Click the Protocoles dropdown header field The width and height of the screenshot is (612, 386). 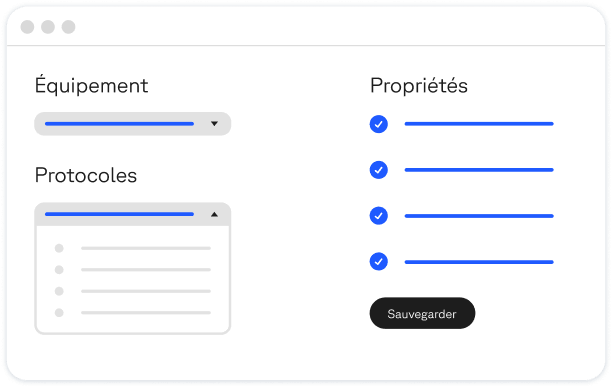coord(133,214)
